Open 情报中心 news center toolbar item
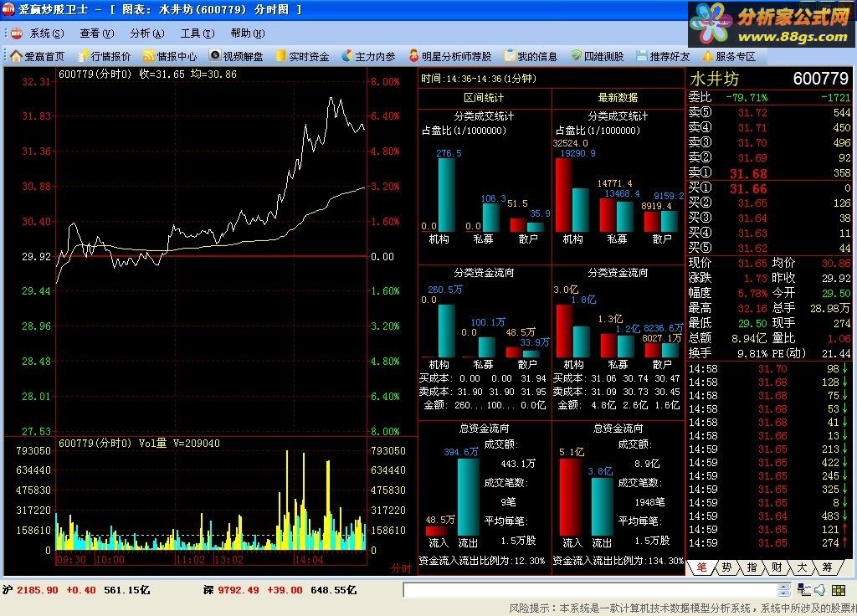This screenshot has height=616, width=857. tap(170, 56)
